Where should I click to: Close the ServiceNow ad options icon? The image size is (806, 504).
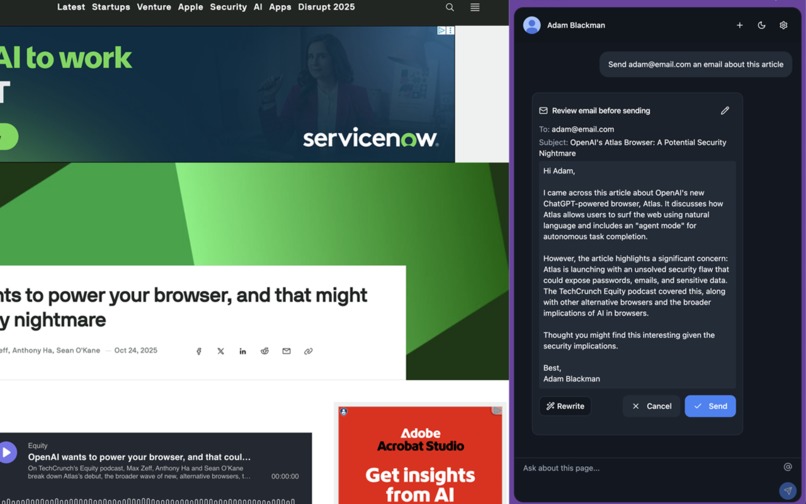(450, 30)
